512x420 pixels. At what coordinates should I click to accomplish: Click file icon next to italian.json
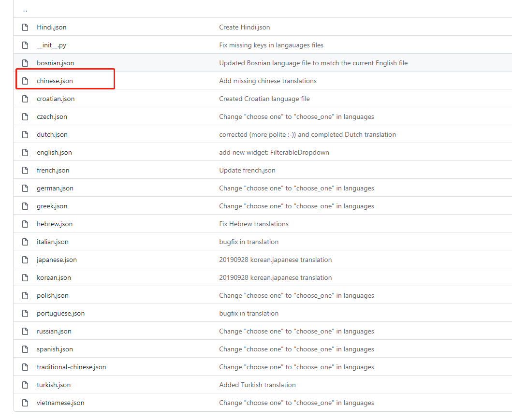pyautogui.click(x=25, y=242)
